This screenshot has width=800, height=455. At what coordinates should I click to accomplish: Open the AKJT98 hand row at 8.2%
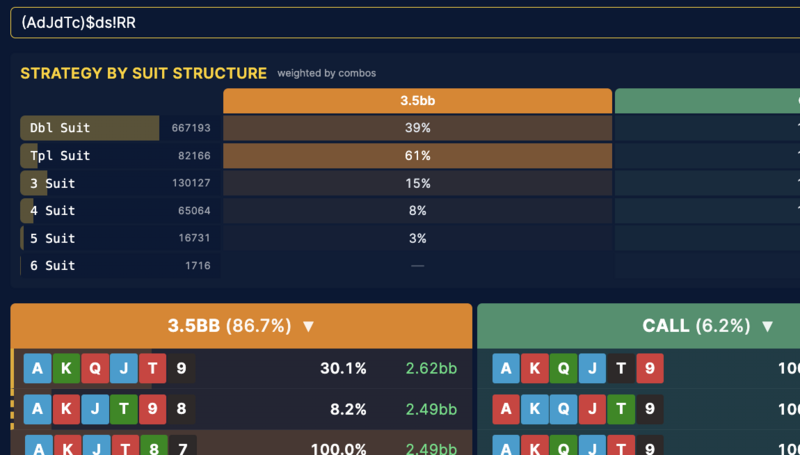coord(243,409)
